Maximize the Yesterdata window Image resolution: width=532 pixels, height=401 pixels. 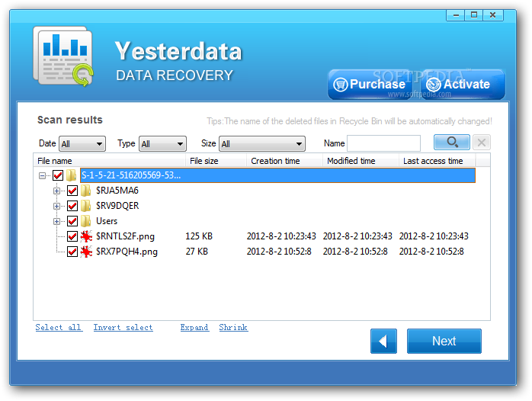474,15
